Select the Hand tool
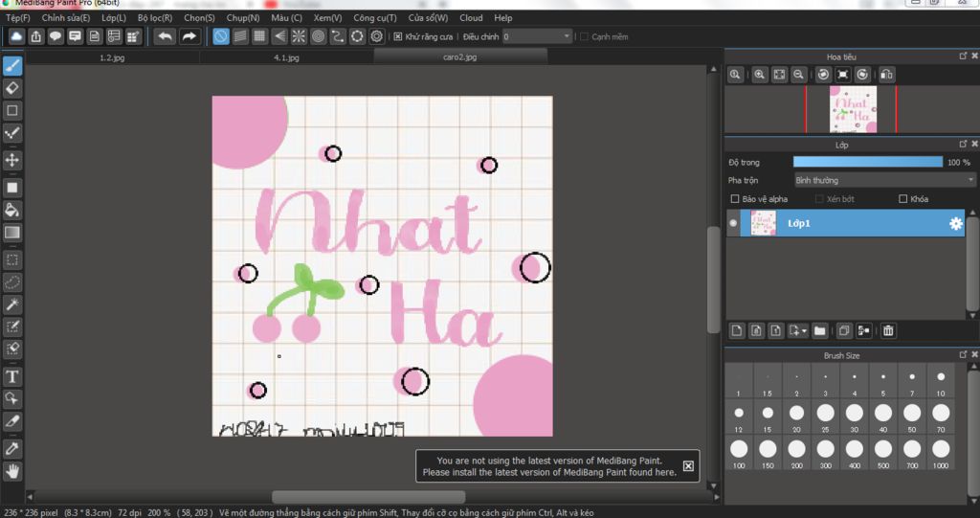Screen dimensions: 980x518 12,470
